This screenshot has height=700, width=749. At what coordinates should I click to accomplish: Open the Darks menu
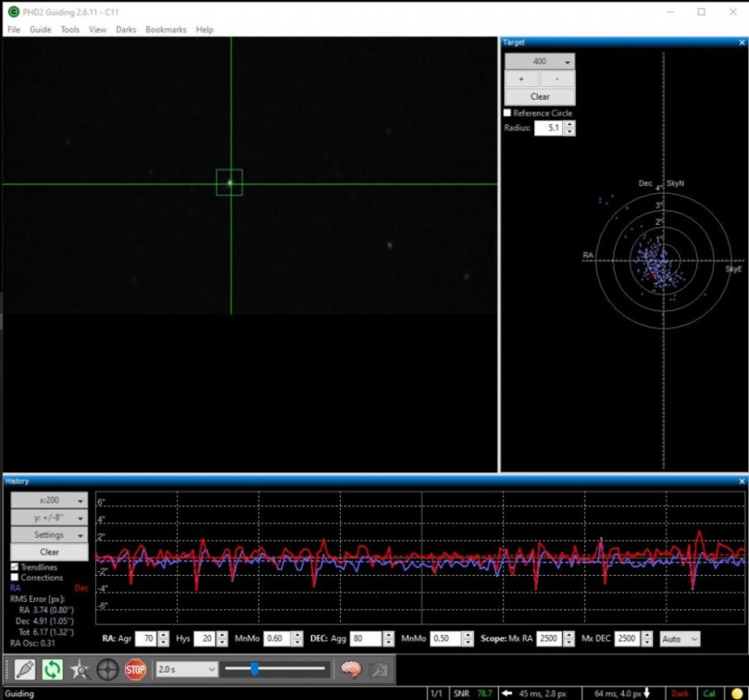(125, 29)
